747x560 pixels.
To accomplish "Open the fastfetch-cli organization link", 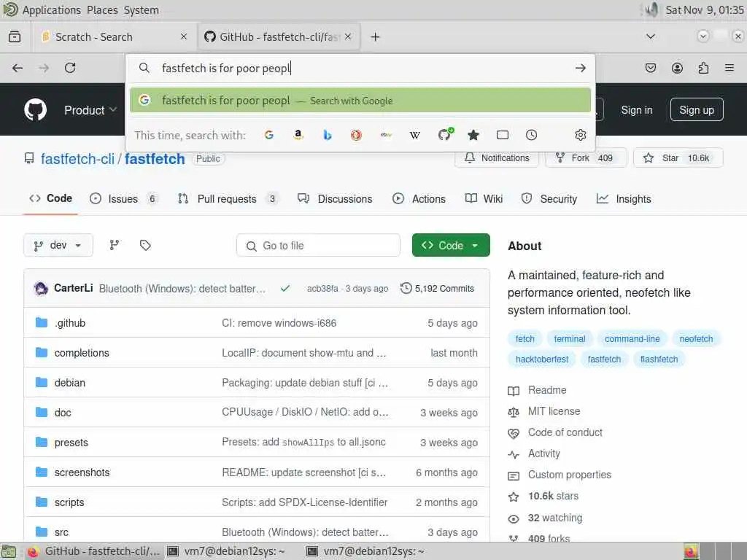I will (x=77, y=159).
